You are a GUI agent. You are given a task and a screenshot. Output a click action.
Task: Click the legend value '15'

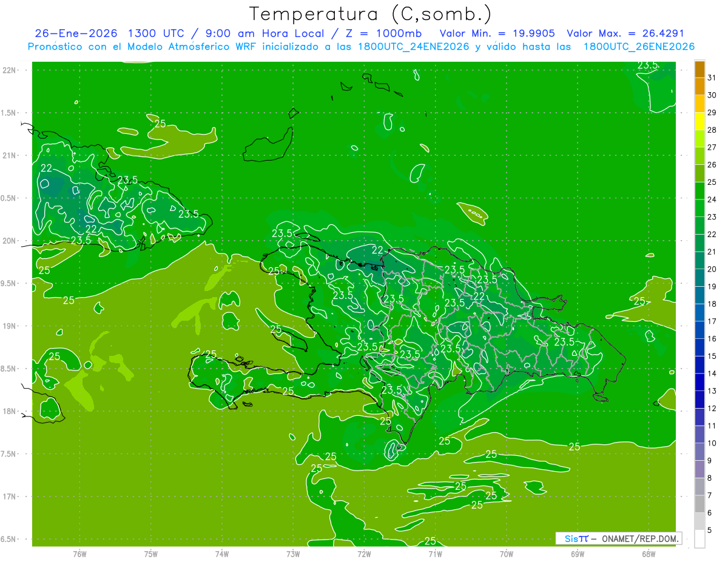pos(712,356)
